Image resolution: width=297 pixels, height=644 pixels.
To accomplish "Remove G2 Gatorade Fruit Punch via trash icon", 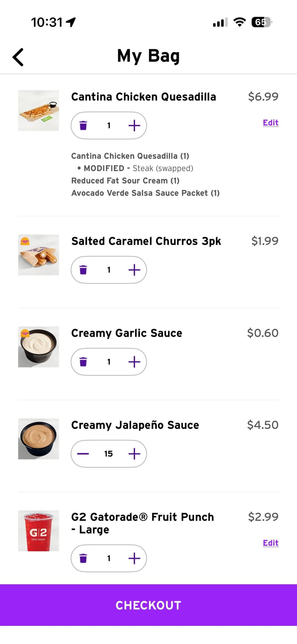I will [83, 558].
